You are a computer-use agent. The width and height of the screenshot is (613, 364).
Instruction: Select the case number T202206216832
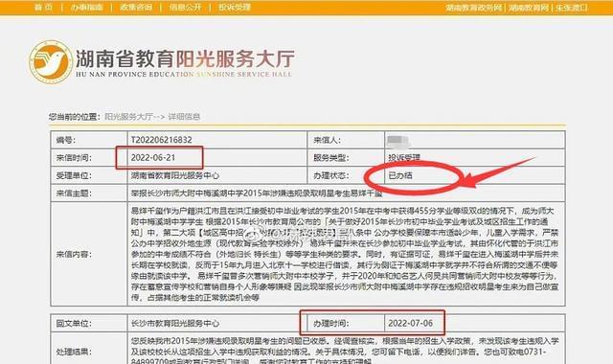(161, 140)
